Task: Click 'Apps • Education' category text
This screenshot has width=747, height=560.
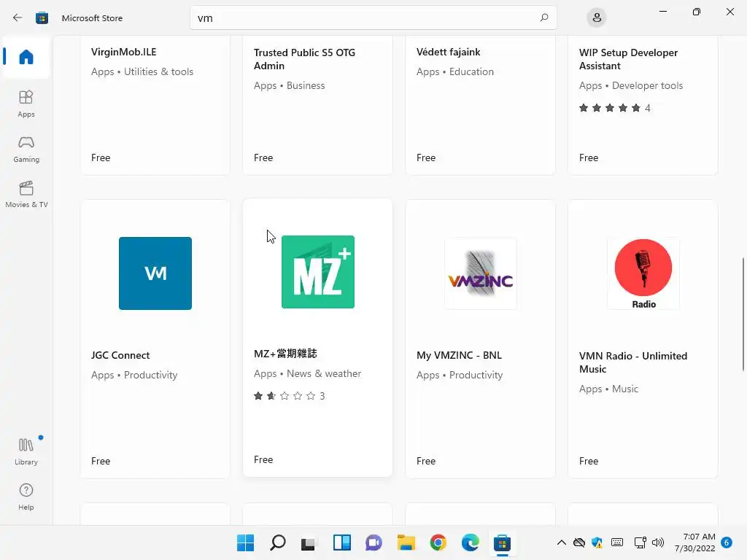Action: 455,72
